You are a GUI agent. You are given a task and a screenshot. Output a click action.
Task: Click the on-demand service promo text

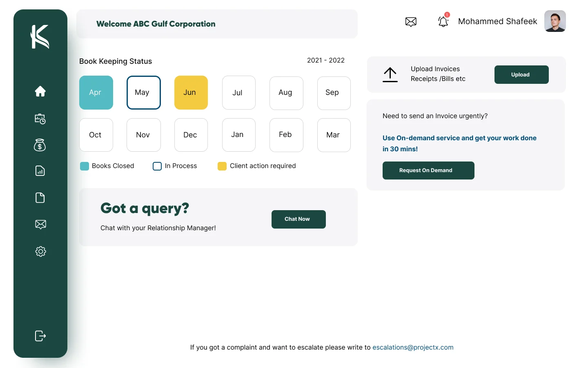point(459,144)
